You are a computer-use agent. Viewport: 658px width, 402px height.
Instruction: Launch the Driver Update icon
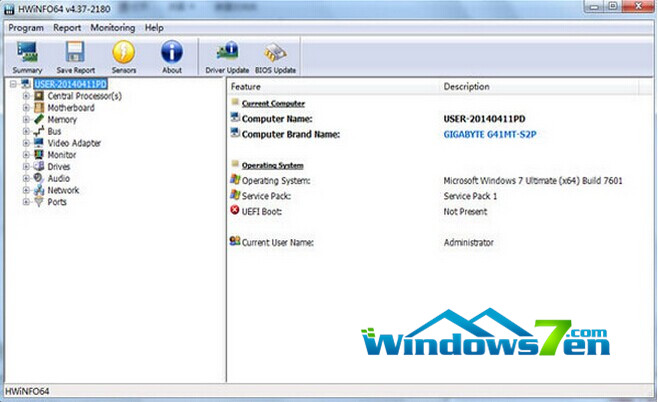coord(227,52)
